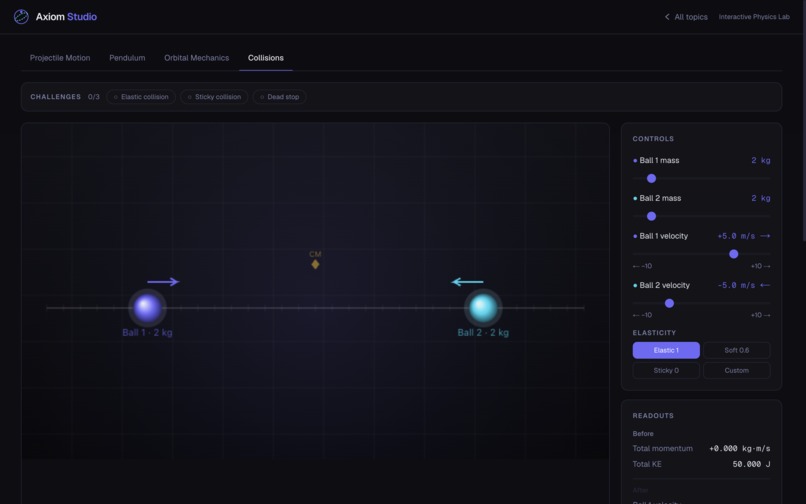Open the Projectile Motion tab
806x504 pixels.
(x=60, y=58)
